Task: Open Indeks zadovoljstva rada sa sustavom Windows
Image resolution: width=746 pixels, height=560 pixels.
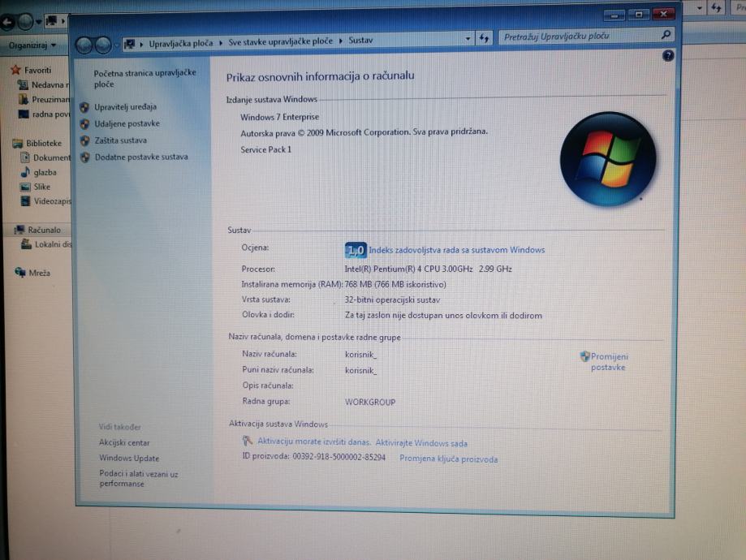Action: 457,250
